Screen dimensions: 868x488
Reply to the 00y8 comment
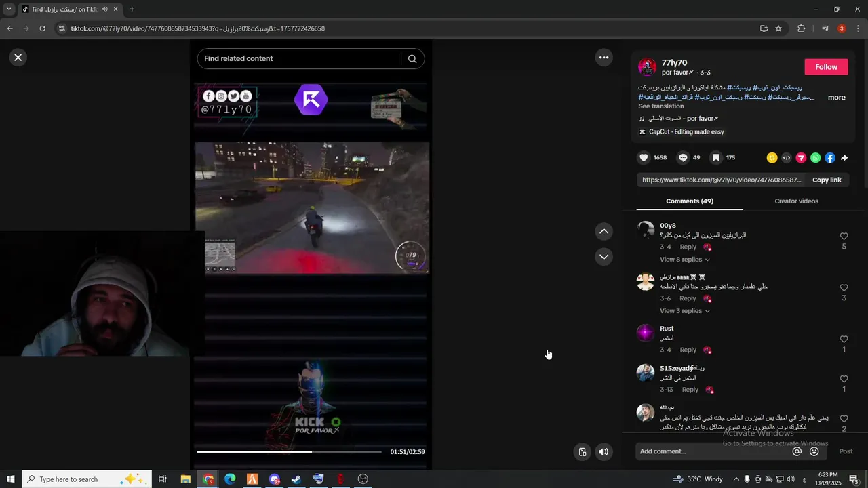click(x=688, y=247)
